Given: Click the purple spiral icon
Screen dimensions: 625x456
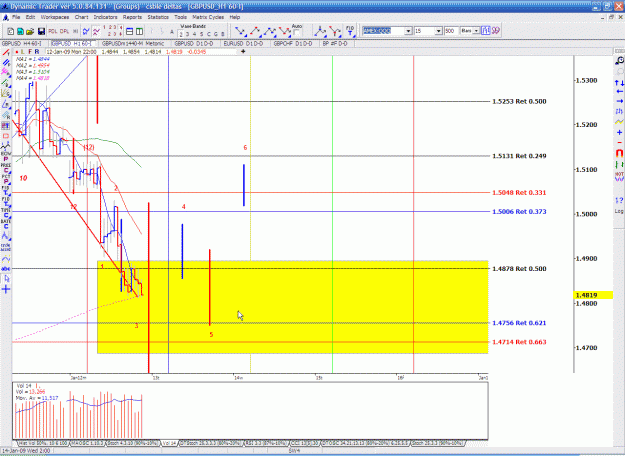Looking at the screenshot, I should 496,31.
